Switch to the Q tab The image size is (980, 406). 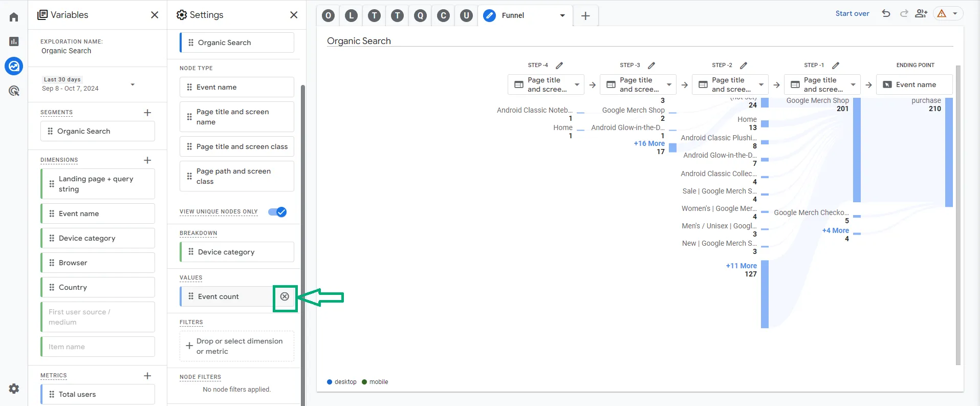(420, 15)
